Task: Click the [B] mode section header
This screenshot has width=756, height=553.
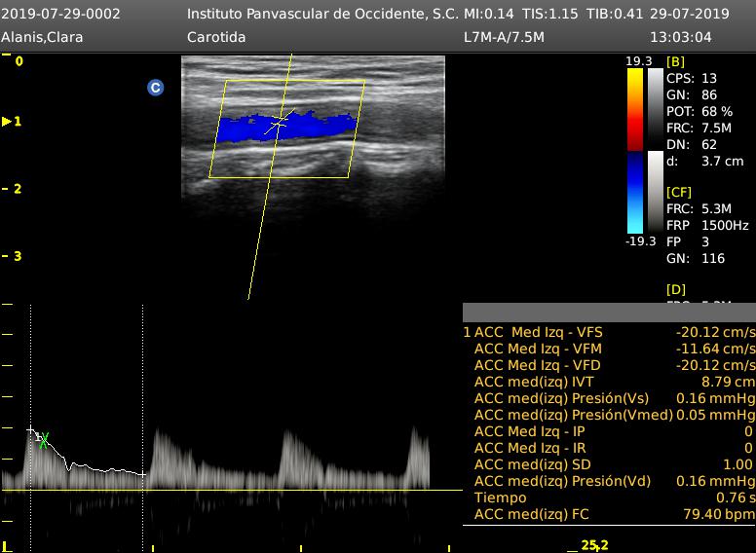Action: click(675, 61)
